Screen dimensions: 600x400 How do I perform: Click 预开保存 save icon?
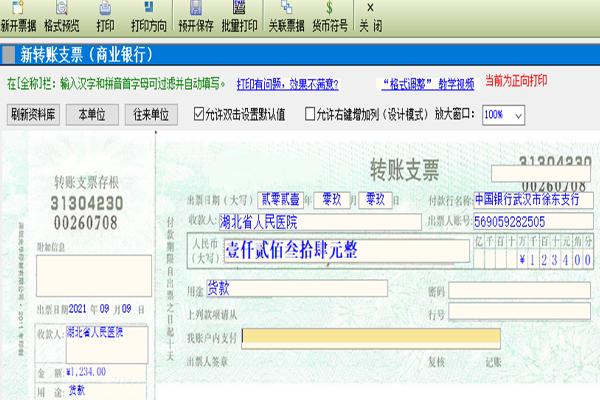[196, 17]
